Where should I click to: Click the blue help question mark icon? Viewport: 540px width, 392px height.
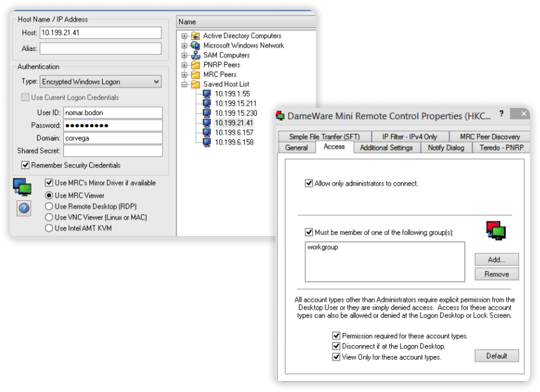tap(24, 208)
